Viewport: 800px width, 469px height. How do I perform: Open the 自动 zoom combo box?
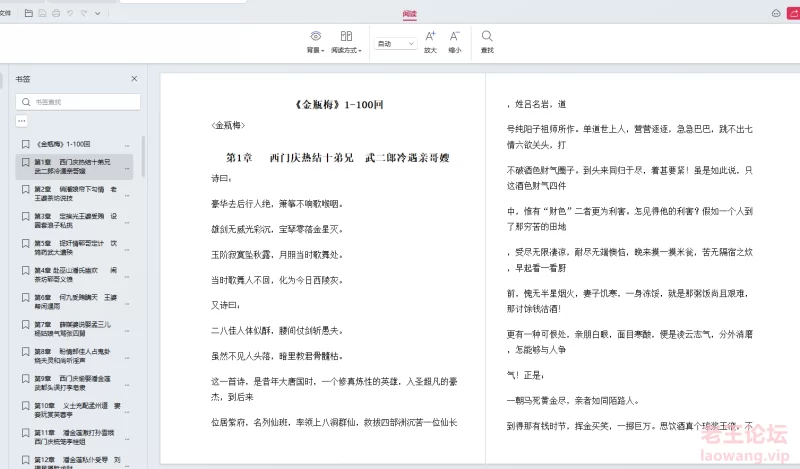396,44
